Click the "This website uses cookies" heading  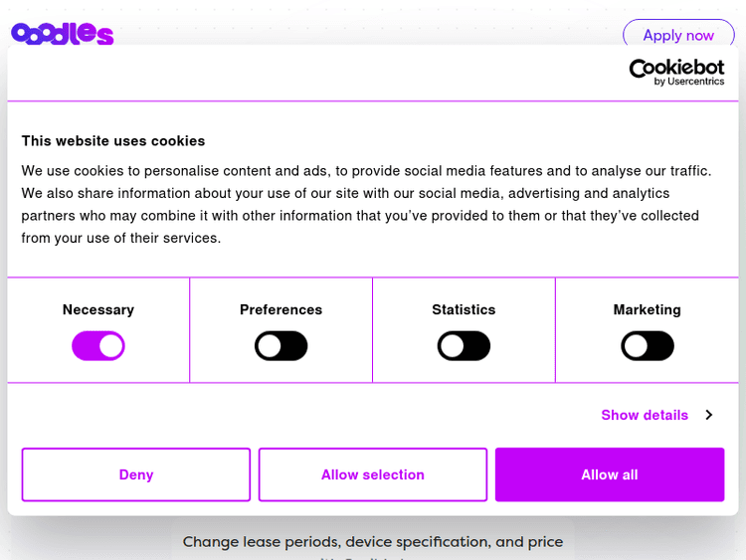(113, 141)
